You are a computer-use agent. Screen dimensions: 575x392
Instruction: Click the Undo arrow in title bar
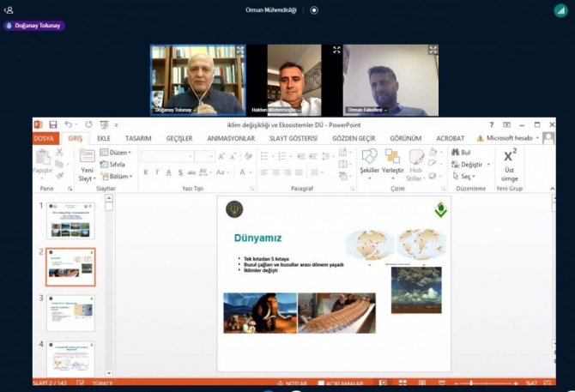(68, 125)
